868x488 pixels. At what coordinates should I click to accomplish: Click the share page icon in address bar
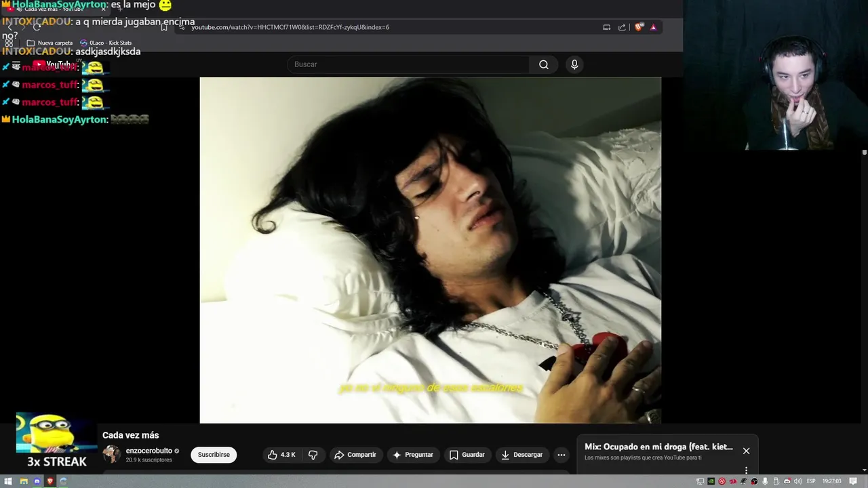[x=622, y=27]
